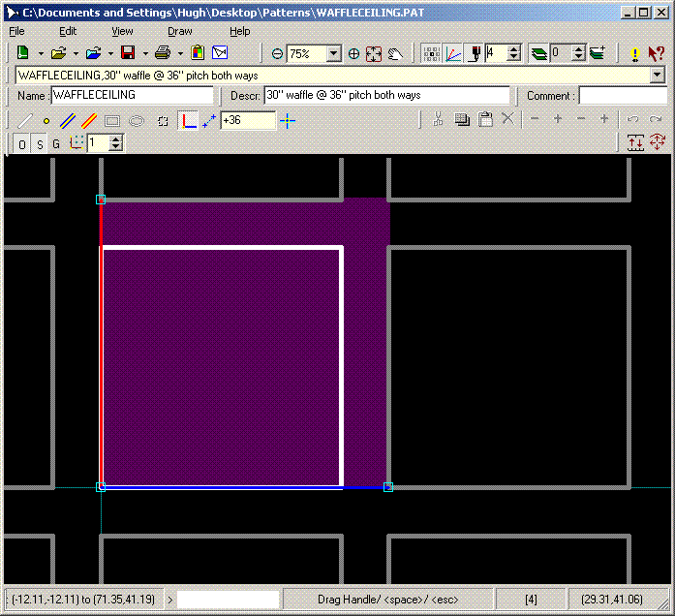Toggle the dotted grid corner icon
Screen dimensions: 675x616
click(77, 142)
